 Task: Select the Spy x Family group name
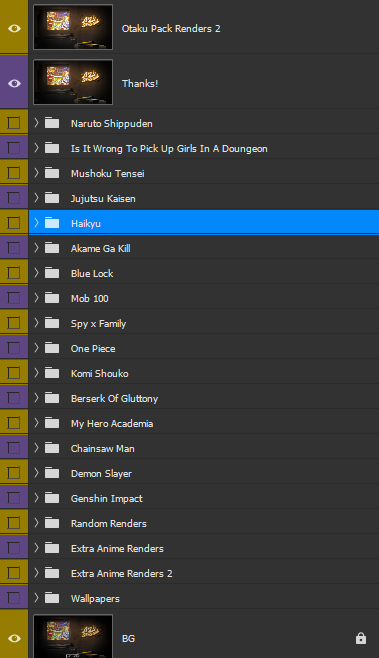click(99, 324)
